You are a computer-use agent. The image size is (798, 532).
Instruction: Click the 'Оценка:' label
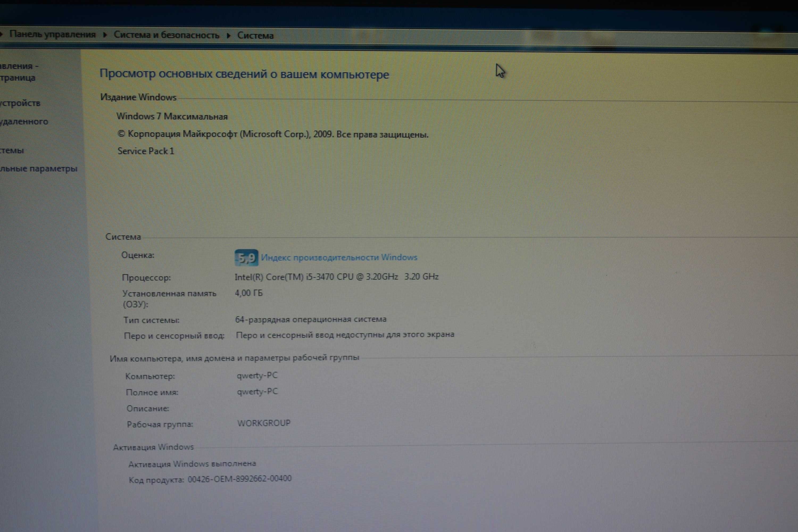[138, 255]
